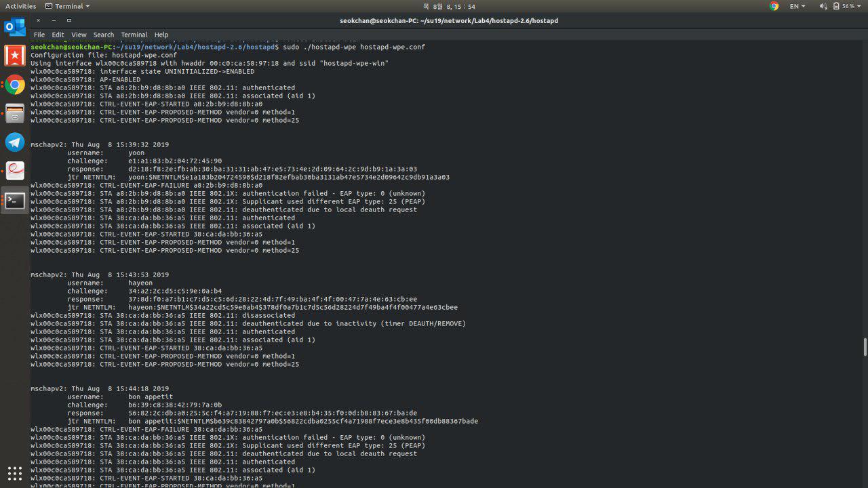Open the Edit menu
The width and height of the screenshot is (868, 488).
(58, 35)
